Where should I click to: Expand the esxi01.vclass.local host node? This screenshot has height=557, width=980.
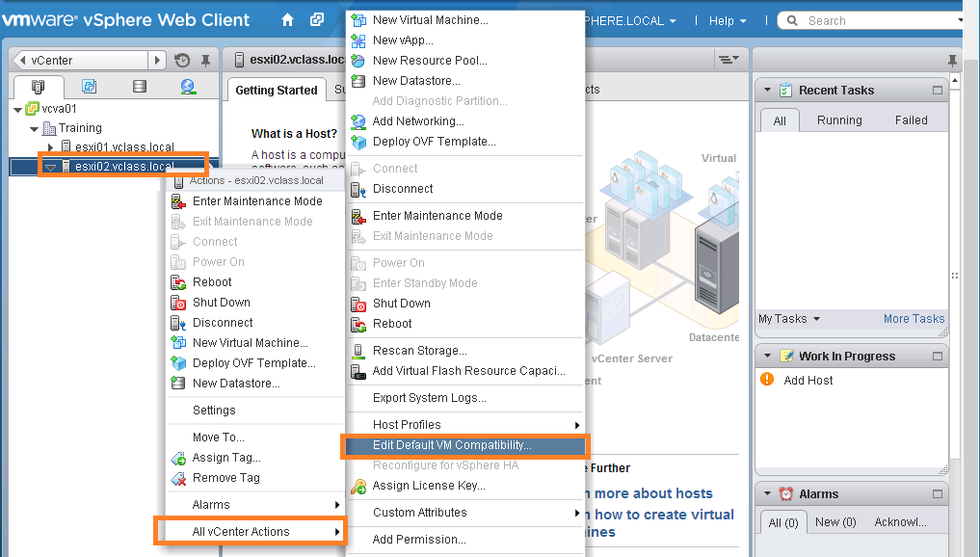click(51, 147)
